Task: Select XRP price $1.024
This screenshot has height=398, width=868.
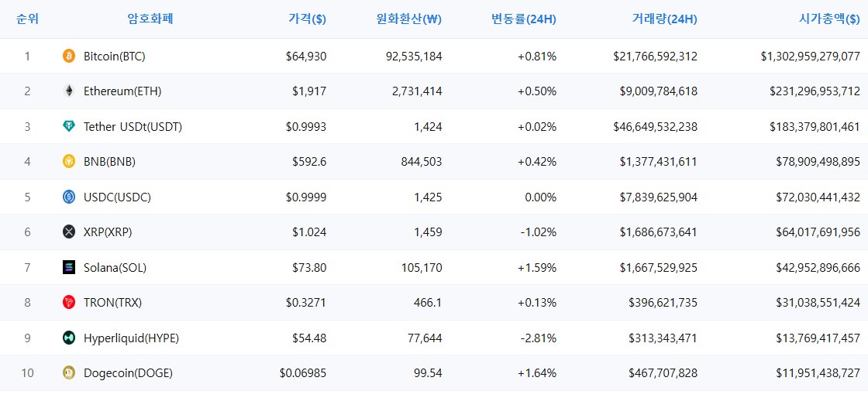Action: 309,232
